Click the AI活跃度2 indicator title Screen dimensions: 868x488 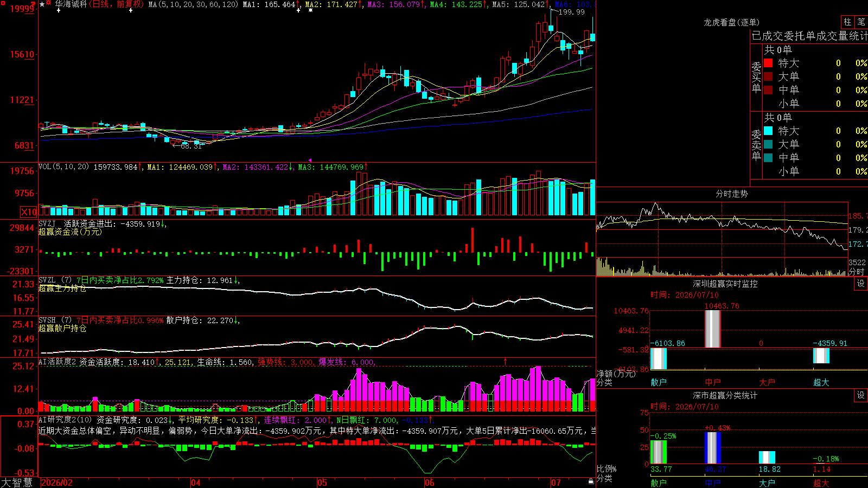58,362
